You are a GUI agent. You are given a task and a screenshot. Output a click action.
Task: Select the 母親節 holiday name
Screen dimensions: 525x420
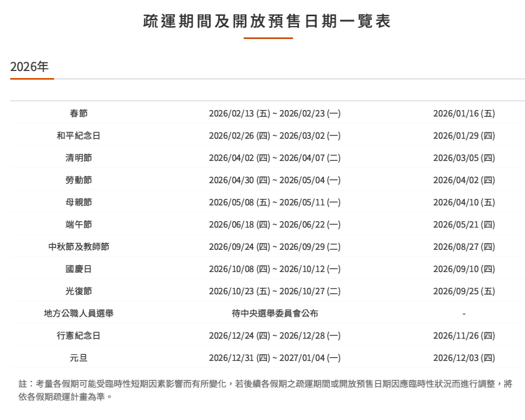[79, 203]
